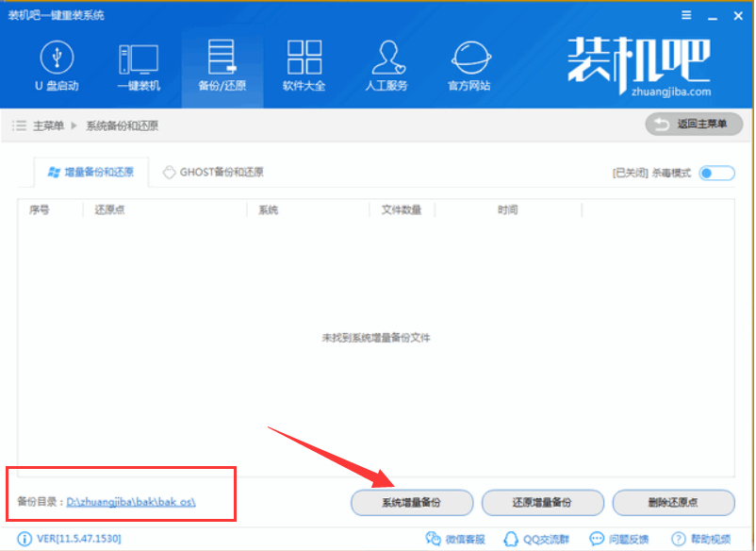Open the hamburger menu at top right
Image resolution: width=756 pixels, height=551 pixels.
click(685, 15)
